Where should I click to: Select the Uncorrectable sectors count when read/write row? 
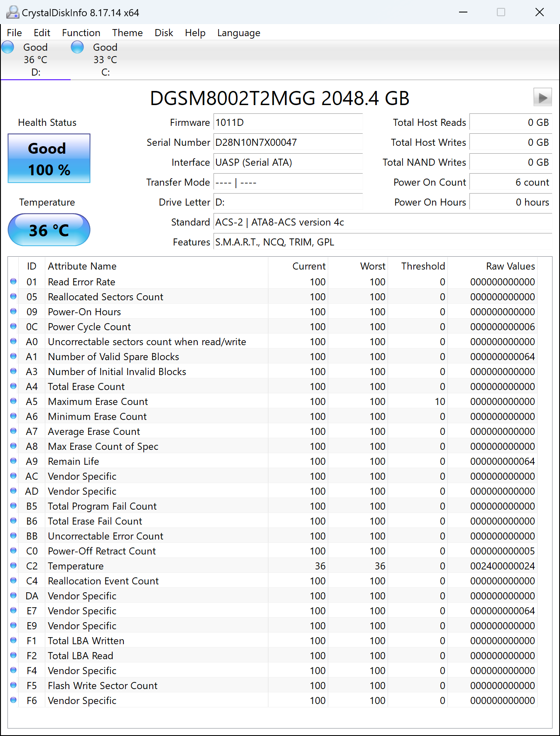(273, 341)
